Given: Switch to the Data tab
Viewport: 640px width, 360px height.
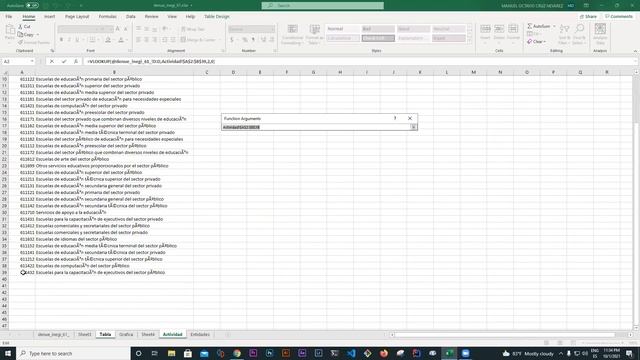Looking at the screenshot, I should (x=131, y=16).
